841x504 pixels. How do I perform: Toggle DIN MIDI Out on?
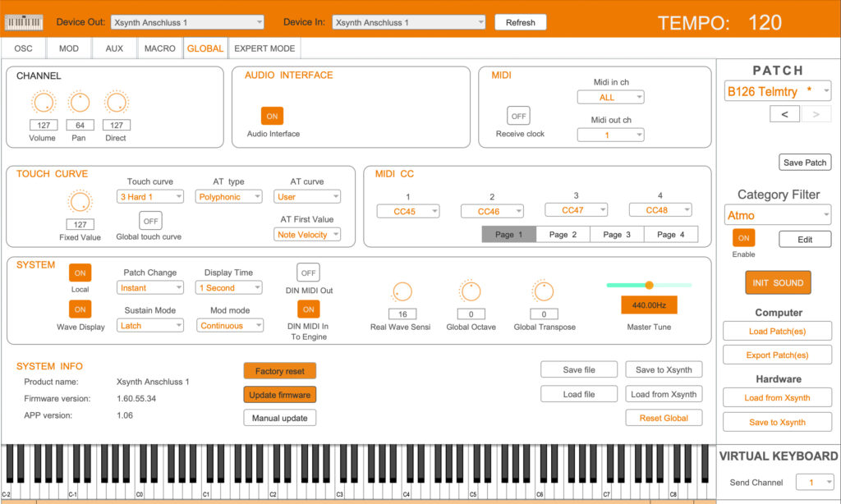tap(308, 273)
